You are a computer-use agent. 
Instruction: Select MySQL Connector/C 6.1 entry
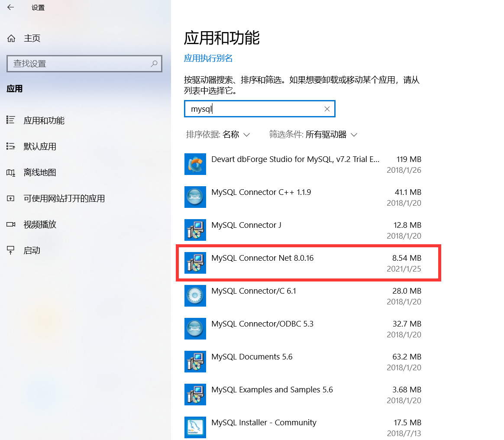tap(303, 296)
